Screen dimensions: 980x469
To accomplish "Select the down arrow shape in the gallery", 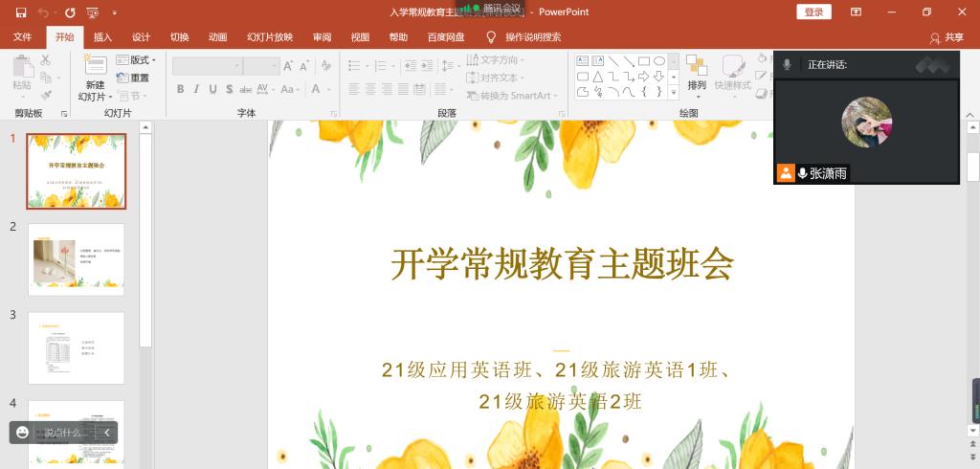I will [658, 77].
